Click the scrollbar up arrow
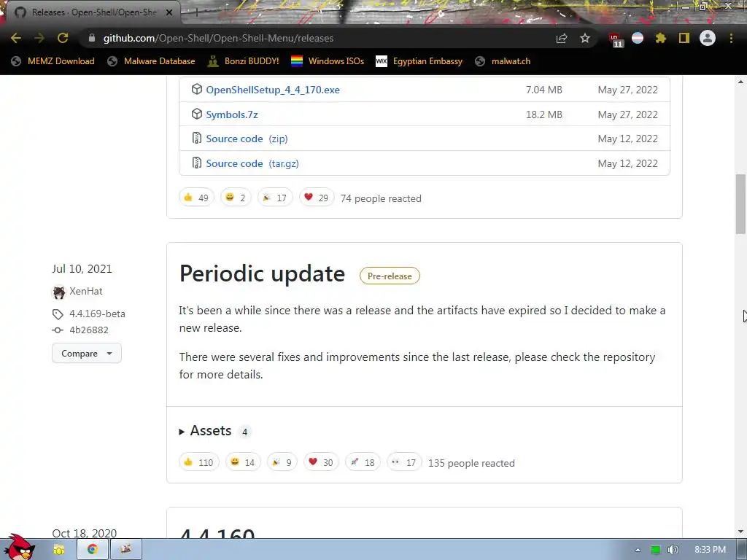The width and height of the screenshot is (747, 560). click(x=740, y=82)
